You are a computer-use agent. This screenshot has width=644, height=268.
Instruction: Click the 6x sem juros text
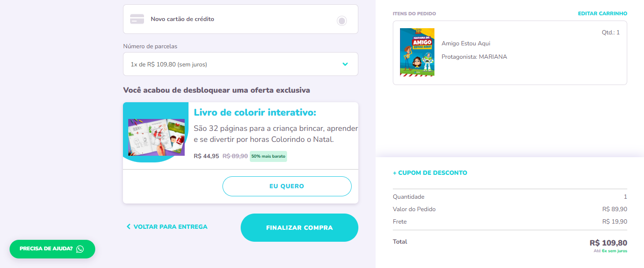614,251
